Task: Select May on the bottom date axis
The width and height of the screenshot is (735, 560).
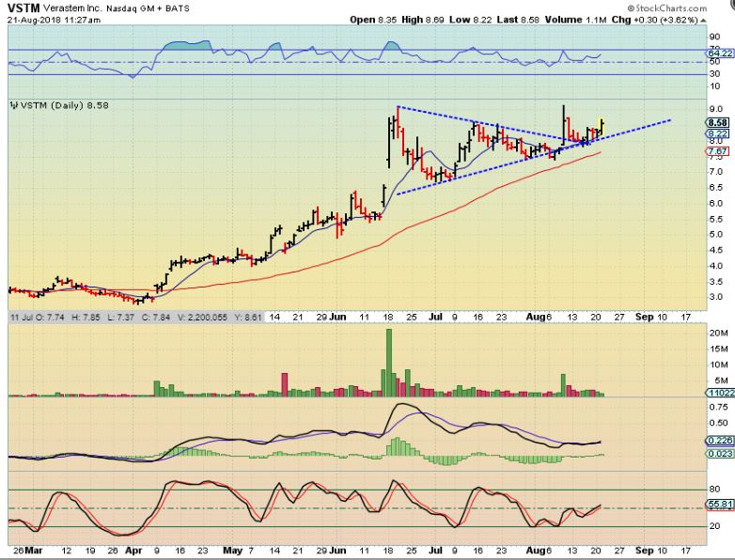Action: coord(233,551)
